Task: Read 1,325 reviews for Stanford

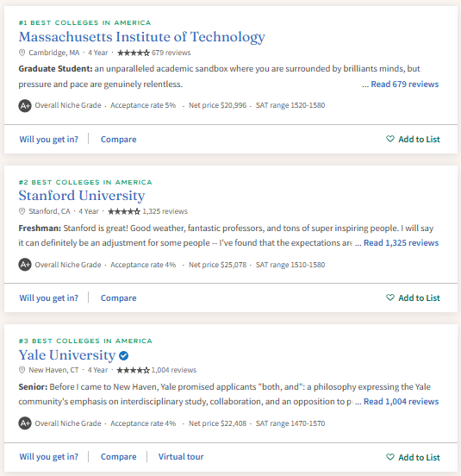Action: click(x=401, y=243)
